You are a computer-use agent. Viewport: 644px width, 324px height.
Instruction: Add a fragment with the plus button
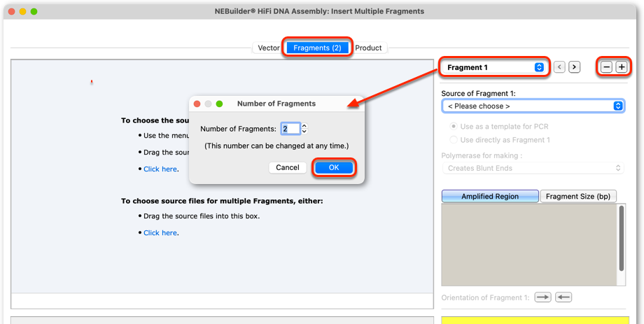click(x=622, y=67)
